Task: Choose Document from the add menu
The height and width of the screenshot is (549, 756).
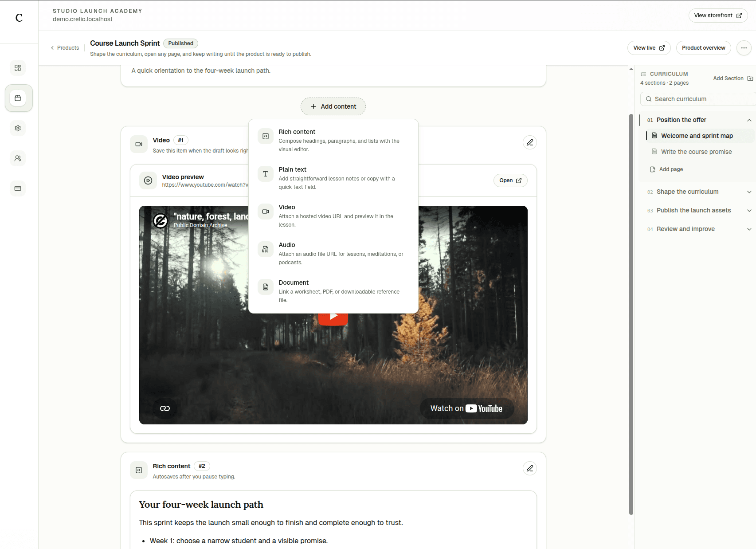Action: click(x=333, y=291)
